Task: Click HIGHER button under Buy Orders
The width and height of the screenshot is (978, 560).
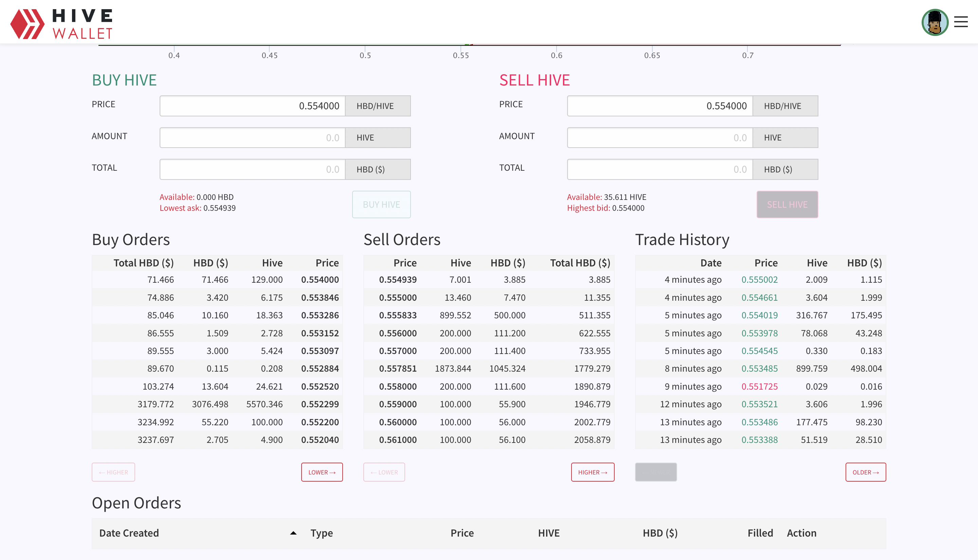Action: (x=113, y=472)
